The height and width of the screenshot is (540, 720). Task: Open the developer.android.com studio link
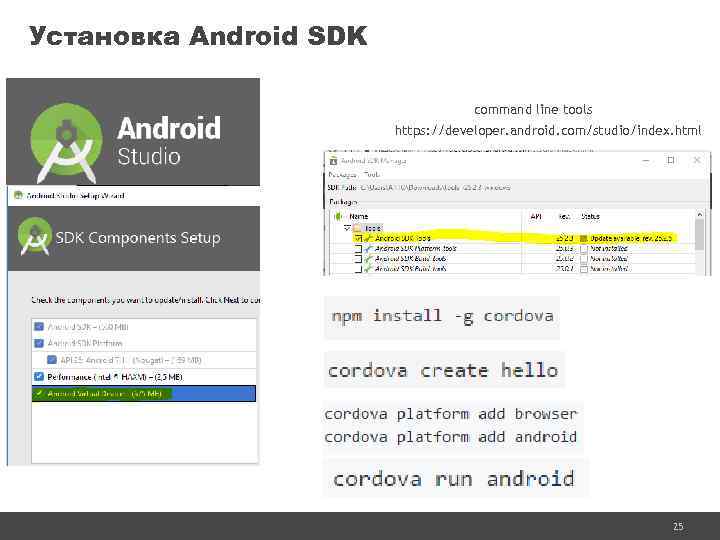[x=548, y=130]
